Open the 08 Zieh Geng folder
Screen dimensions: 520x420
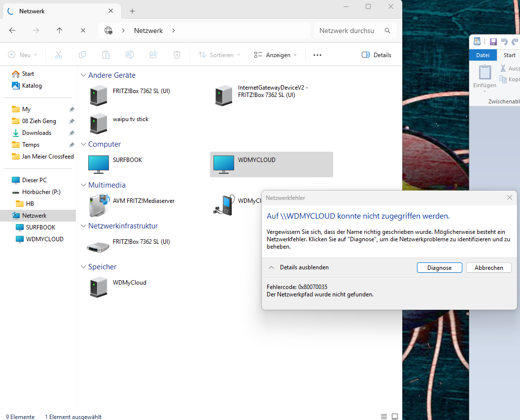tap(34, 121)
